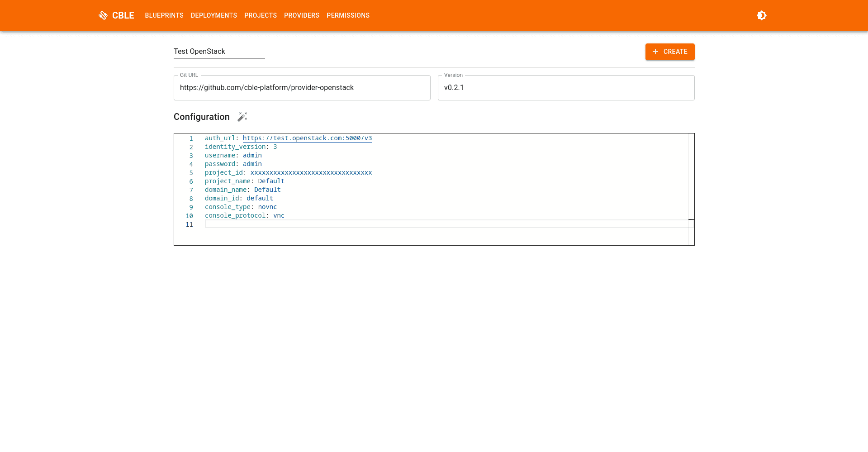The height and width of the screenshot is (452, 868).
Task: Click line number 5 in gutter
Action: [x=191, y=173]
